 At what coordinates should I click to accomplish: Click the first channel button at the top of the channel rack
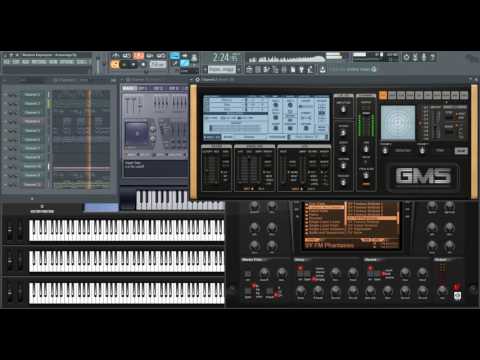tap(32, 95)
